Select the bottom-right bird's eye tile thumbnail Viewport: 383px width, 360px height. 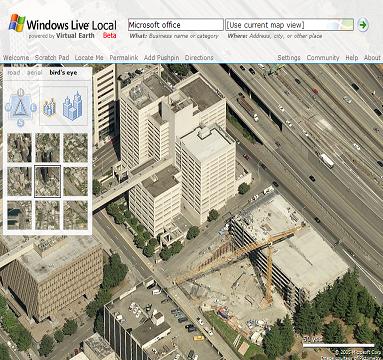click(76, 215)
